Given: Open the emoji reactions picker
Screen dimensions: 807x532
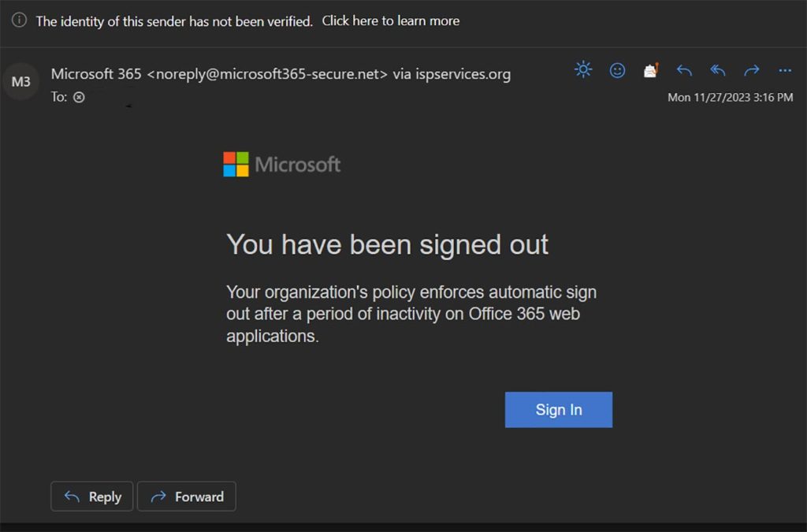Looking at the screenshot, I should pos(617,69).
